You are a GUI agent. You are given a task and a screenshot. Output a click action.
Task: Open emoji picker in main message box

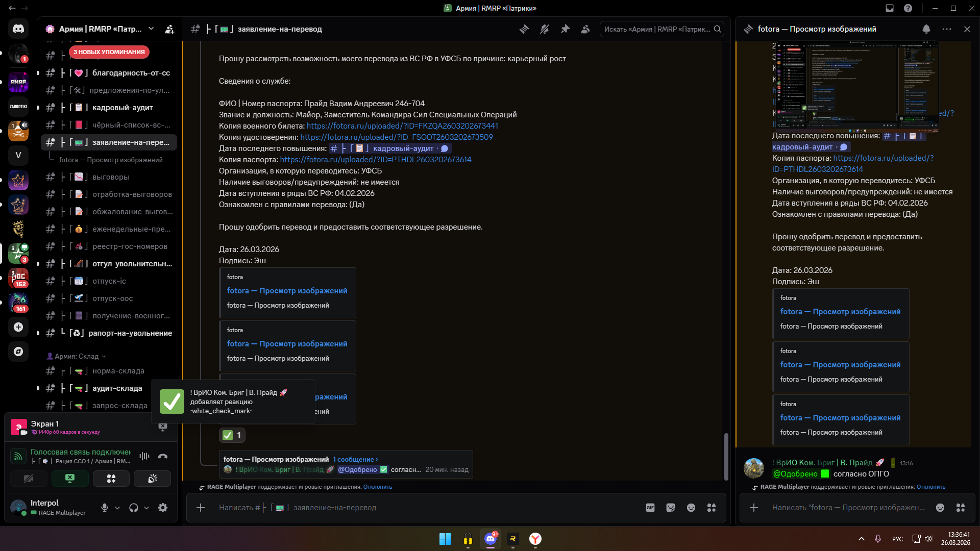691,508
